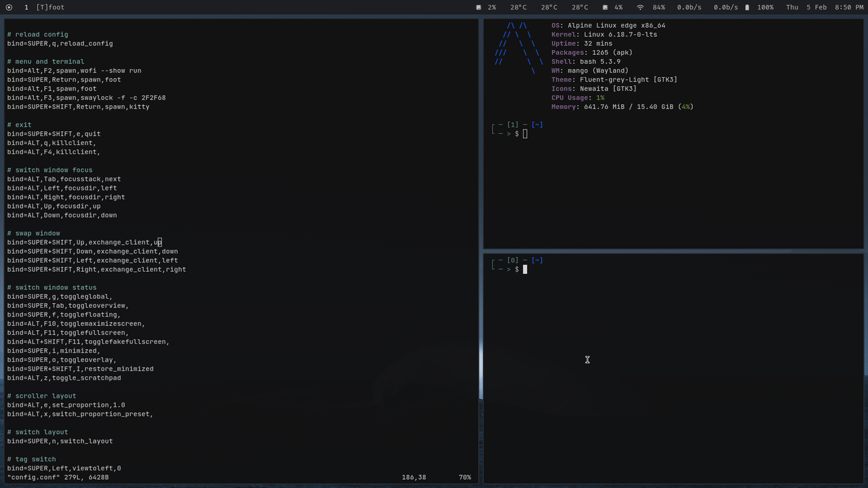Click the [T]foot window title
Screen dimensions: 868x488
click(x=50, y=7)
